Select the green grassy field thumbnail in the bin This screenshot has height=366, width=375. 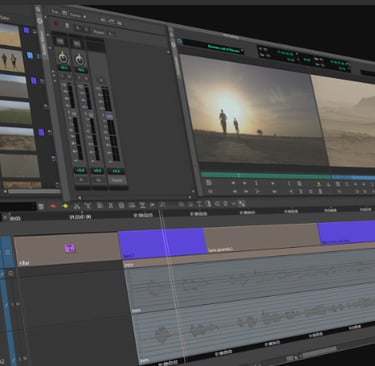[15, 113]
